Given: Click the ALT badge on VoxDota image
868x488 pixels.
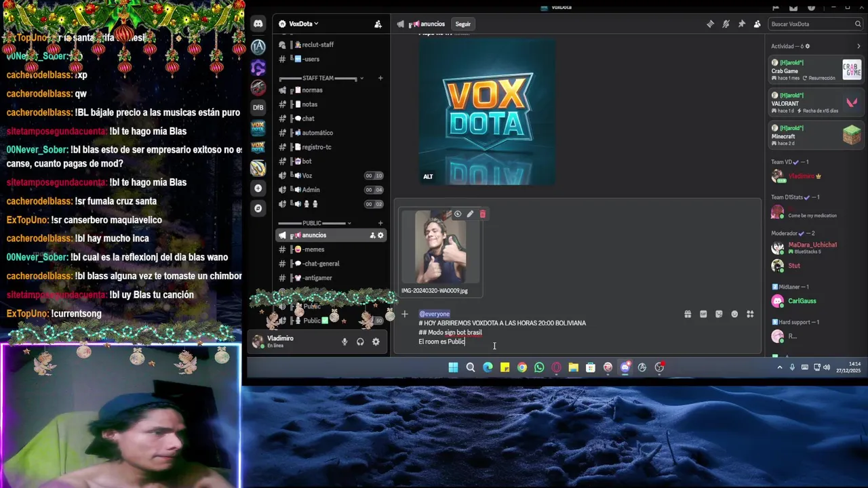Looking at the screenshot, I should pyautogui.click(x=428, y=177).
